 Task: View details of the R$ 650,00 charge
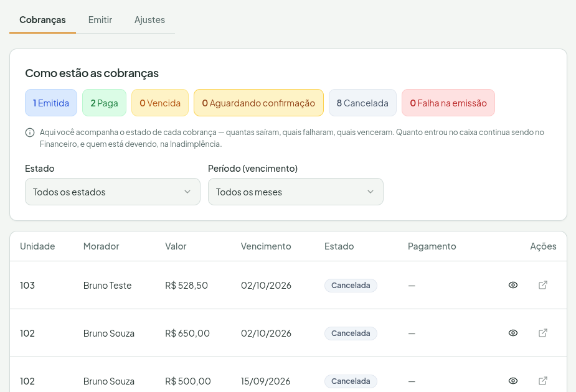tap(513, 333)
